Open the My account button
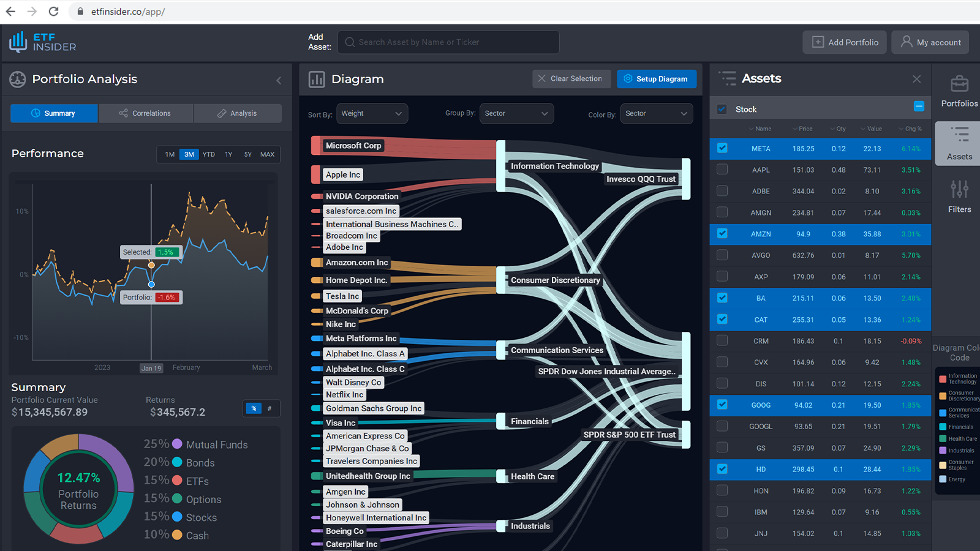Viewport: 980px width, 551px height. (930, 42)
